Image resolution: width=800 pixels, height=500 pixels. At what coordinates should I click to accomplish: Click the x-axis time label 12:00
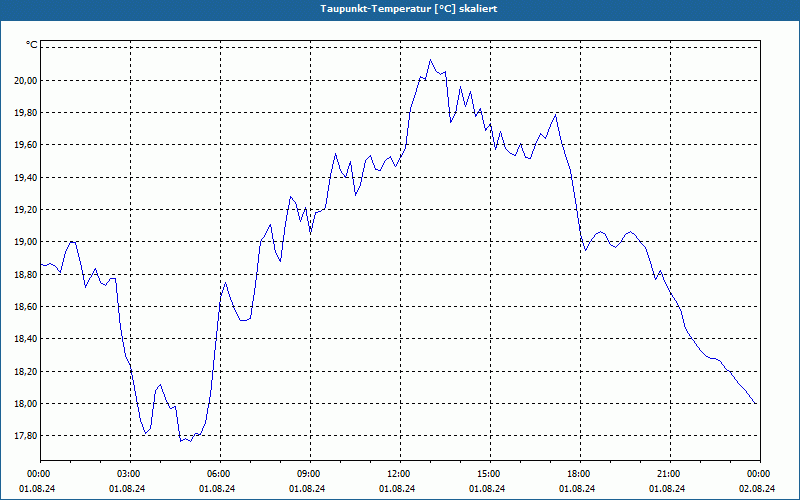(x=399, y=474)
